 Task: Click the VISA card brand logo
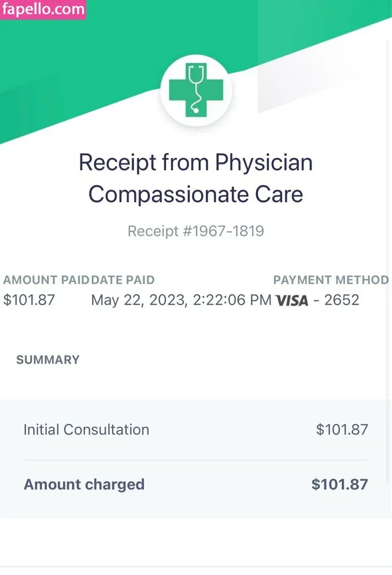coord(292,300)
